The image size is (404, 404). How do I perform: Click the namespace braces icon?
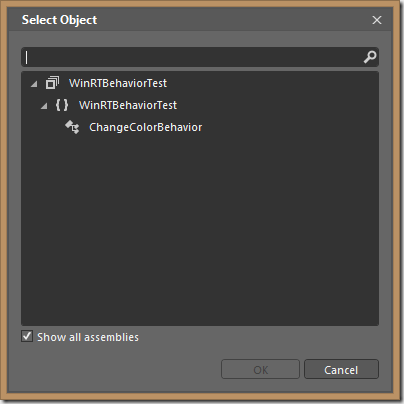[62, 105]
